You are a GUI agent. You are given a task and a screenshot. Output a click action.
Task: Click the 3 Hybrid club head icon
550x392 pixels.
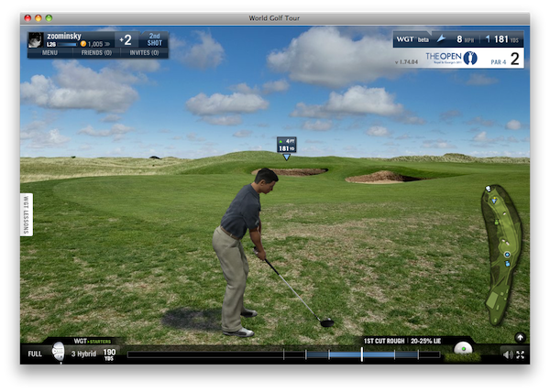(59, 352)
